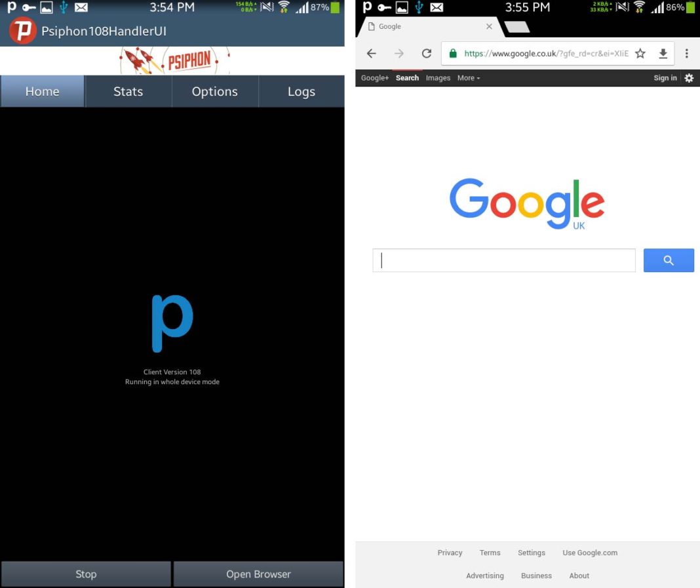This screenshot has height=588, width=700.
Task: Open Images in Google top bar
Action: pyautogui.click(x=438, y=78)
